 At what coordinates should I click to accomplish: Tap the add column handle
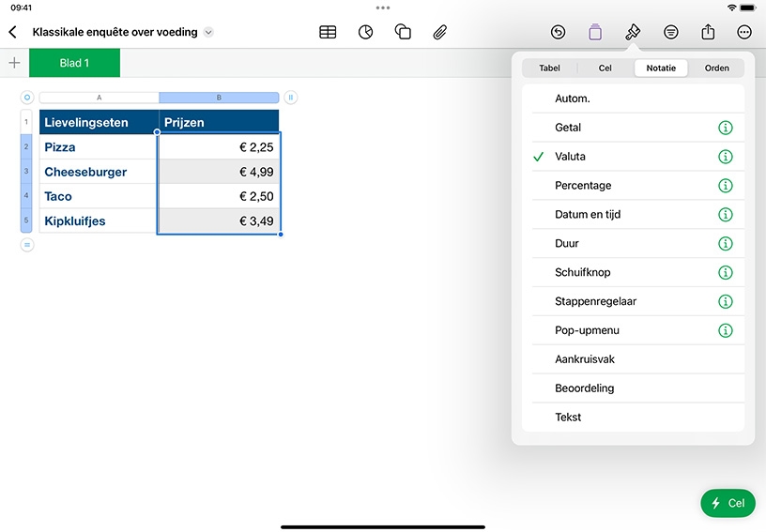[x=291, y=98]
